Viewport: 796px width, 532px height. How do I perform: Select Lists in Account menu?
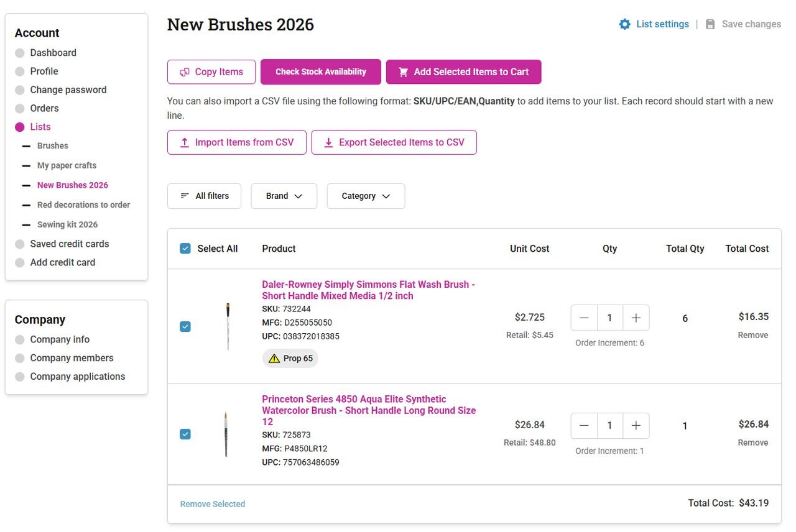(x=40, y=127)
